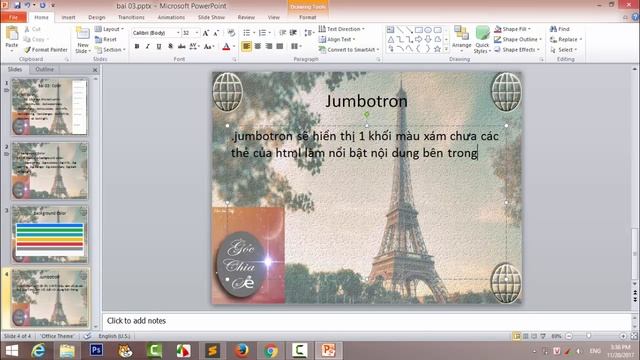Switch to the Design tab

97,17
